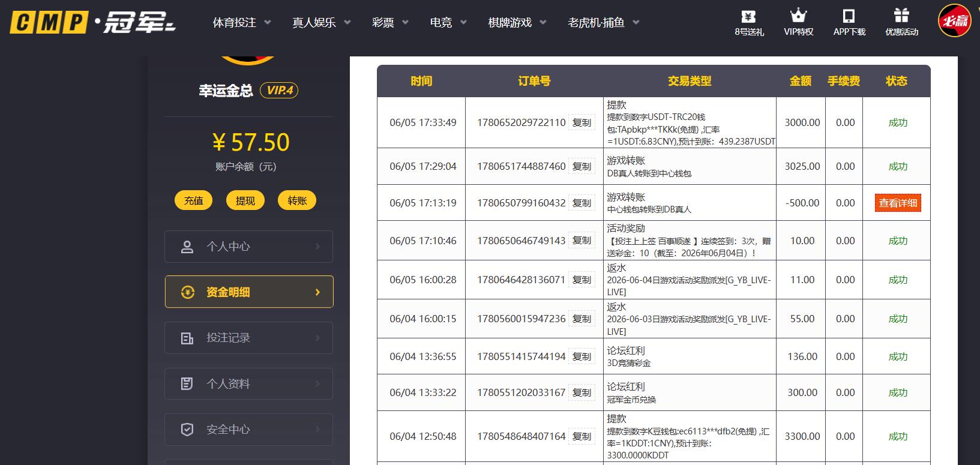980x465 pixels.
Task: Copy order number 1780551415744194
Action: pyautogui.click(x=582, y=356)
